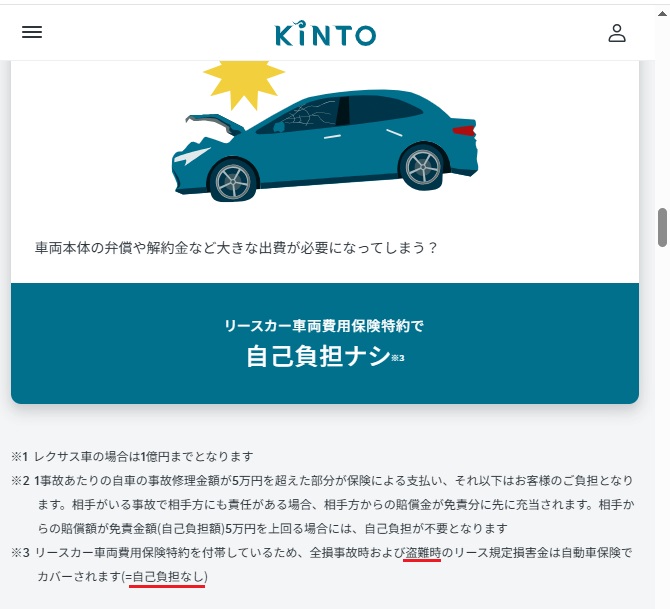The width and height of the screenshot is (670, 609).
Task: Click the ※3 footnote marker in banner
Action: pyautogui.click(x=398, y=358)
